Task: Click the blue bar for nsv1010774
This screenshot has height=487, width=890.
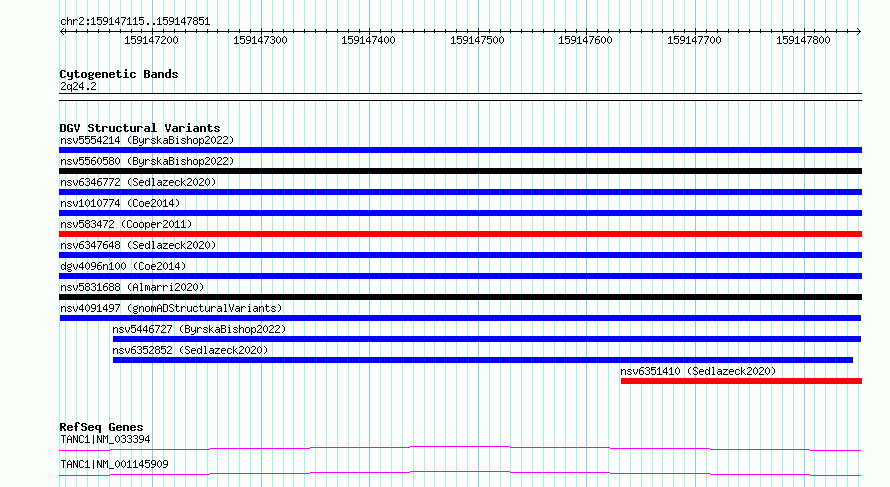Action: pyautogui.click(x=460, y=213)
